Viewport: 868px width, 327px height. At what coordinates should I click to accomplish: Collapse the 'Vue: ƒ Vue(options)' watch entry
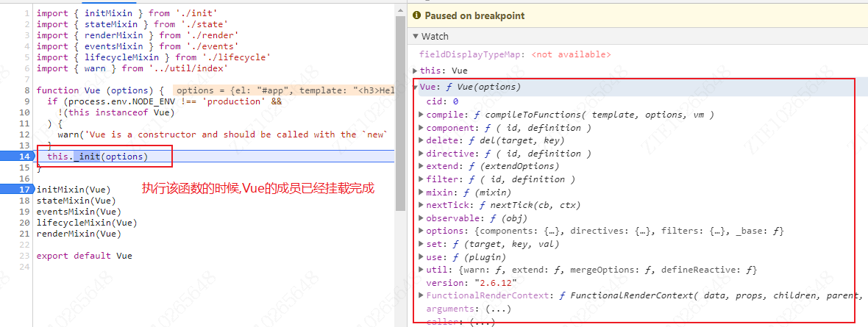pos(416,87)
